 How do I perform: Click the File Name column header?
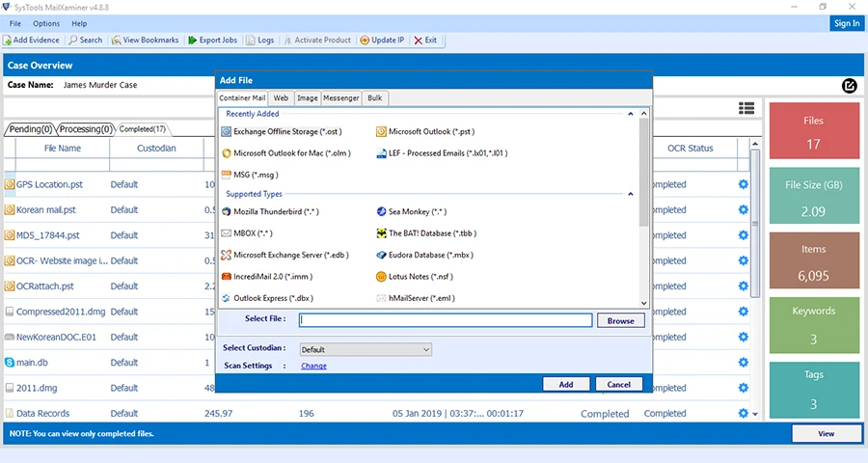(63, 149)
